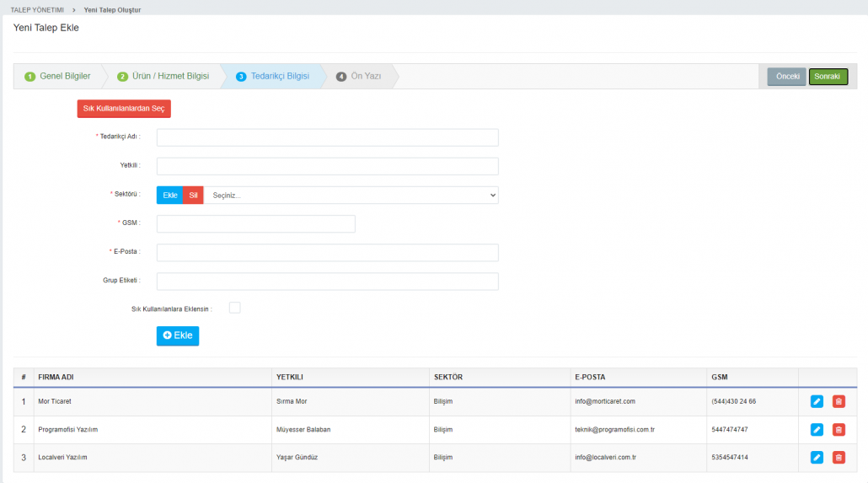Click blue Ekle button beside Sektörü

[x=170, y=196]
